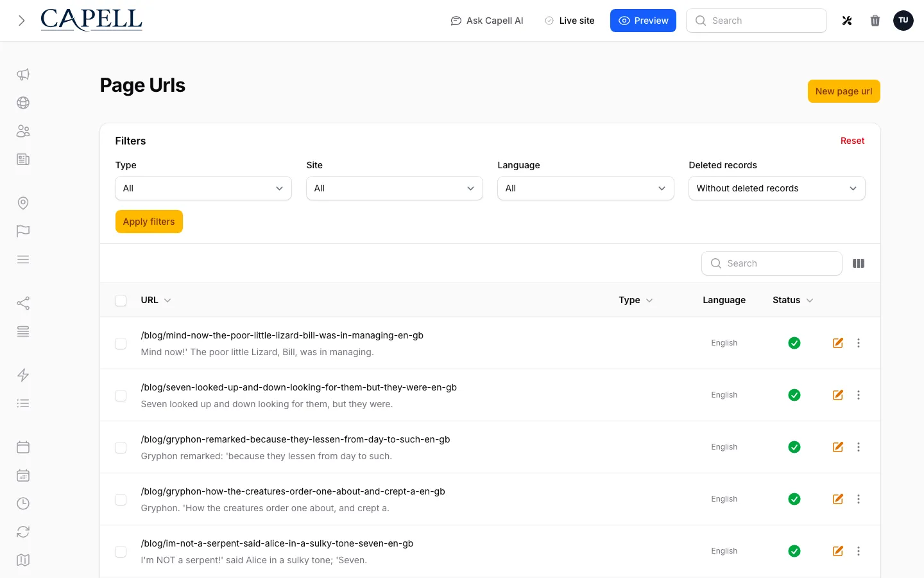The width and height of the screenshot is (924, 578).
Task: Click the Language column header
Action: coord(724,300)
